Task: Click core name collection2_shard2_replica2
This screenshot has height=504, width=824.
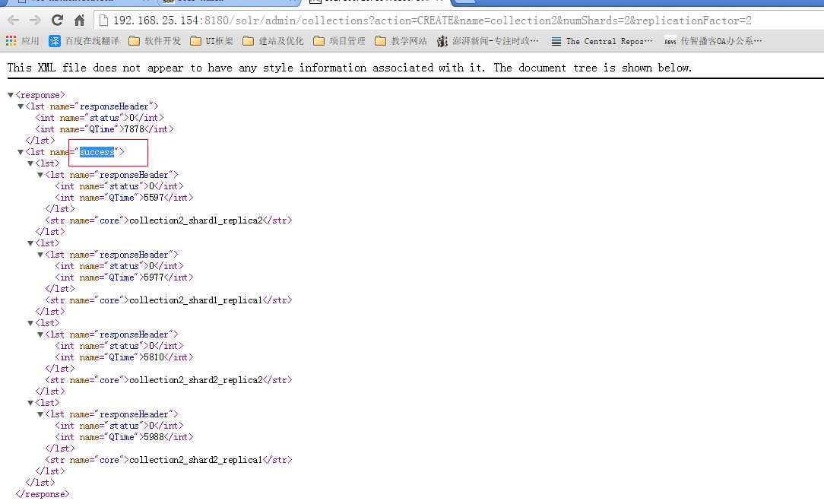Action: (195, 380)
